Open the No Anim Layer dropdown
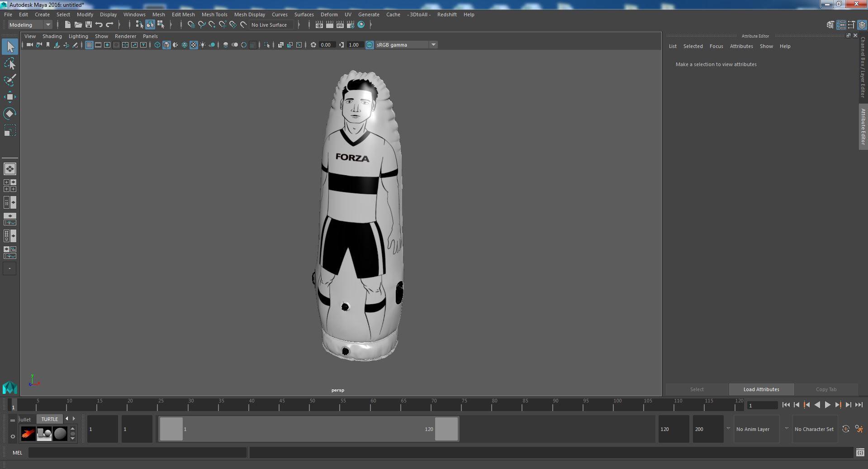Viewport: 868px width, 469px height. [757, 429]
